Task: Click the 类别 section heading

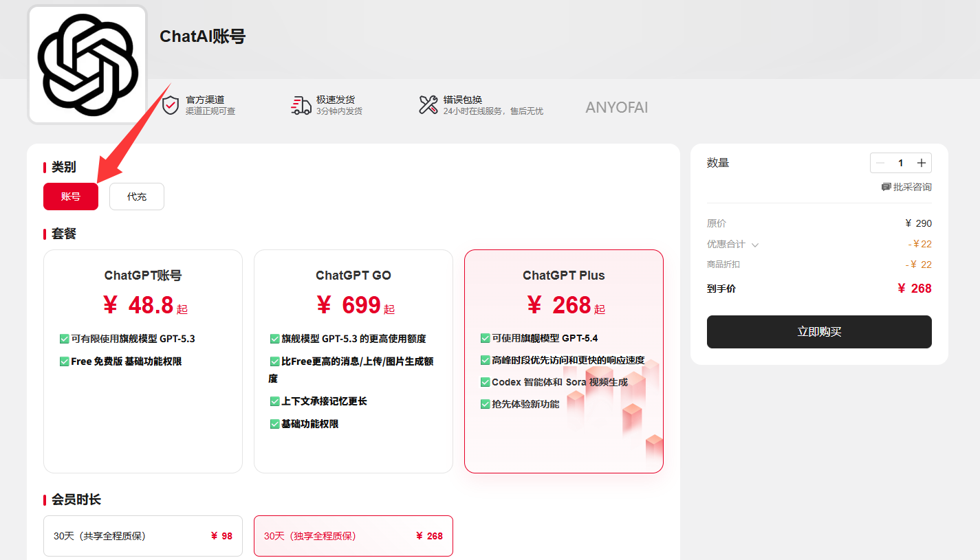Action: 64,167
